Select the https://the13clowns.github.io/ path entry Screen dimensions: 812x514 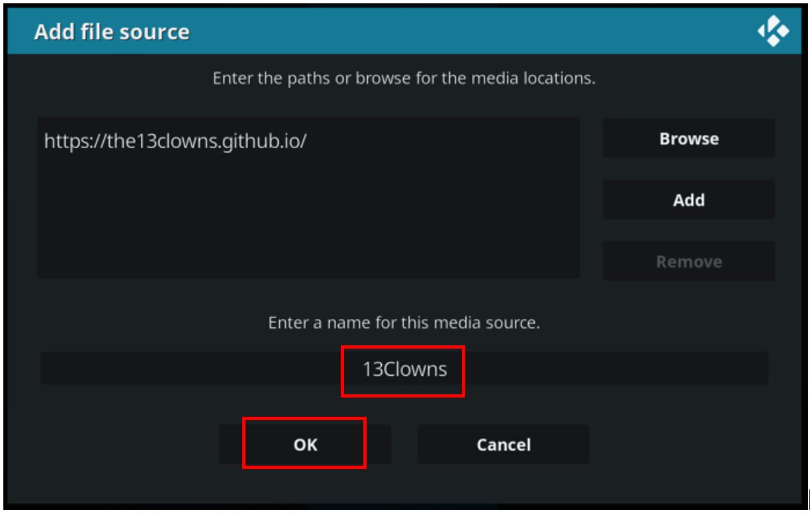(x=175, y=140)
